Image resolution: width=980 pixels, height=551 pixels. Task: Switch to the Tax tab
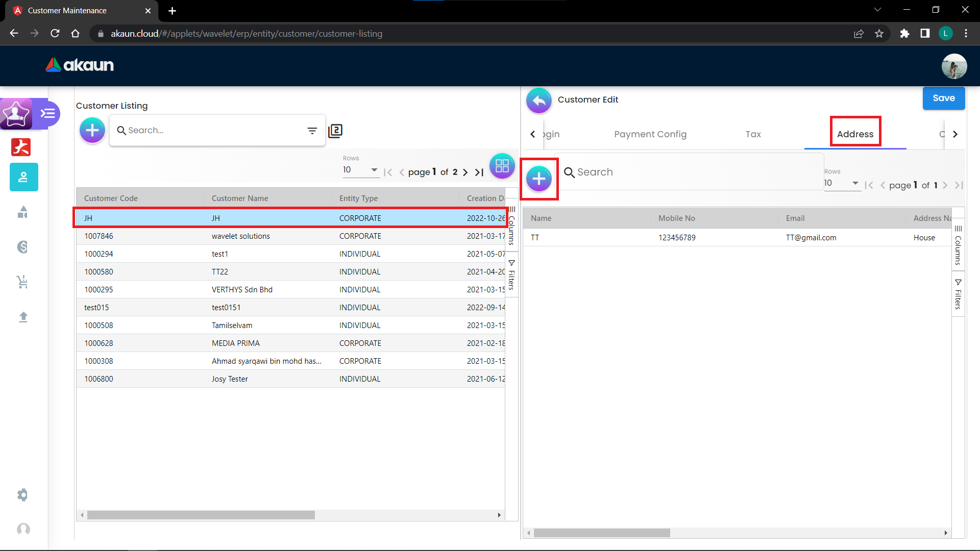[753, 134]
